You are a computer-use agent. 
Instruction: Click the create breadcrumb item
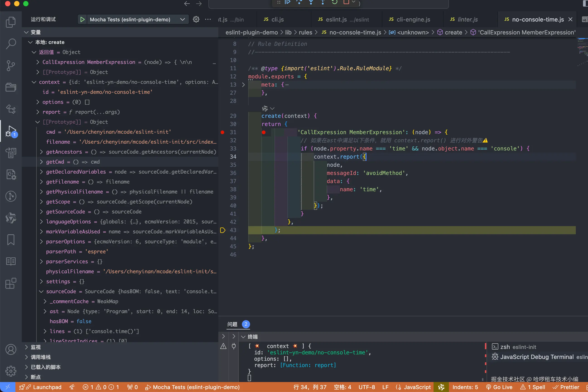453,32
